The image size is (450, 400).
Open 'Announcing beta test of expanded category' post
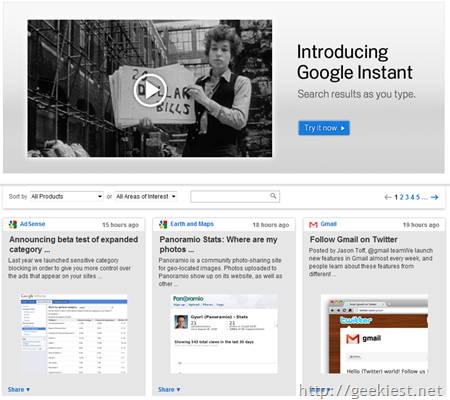pos(73,244)
